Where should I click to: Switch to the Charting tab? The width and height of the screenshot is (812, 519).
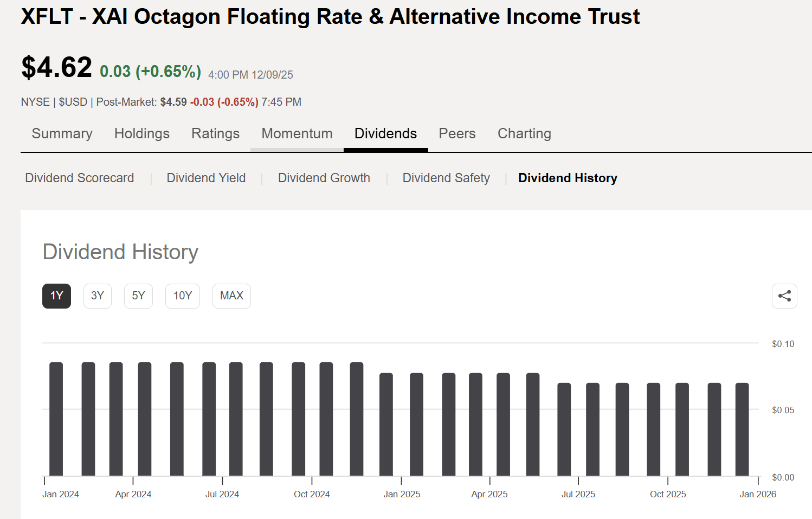524,133
